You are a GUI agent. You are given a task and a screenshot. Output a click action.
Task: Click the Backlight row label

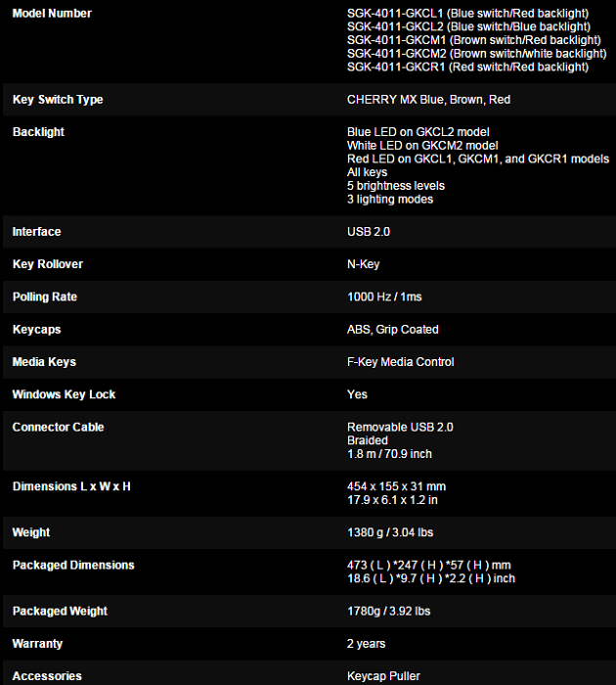pos(38,132)
